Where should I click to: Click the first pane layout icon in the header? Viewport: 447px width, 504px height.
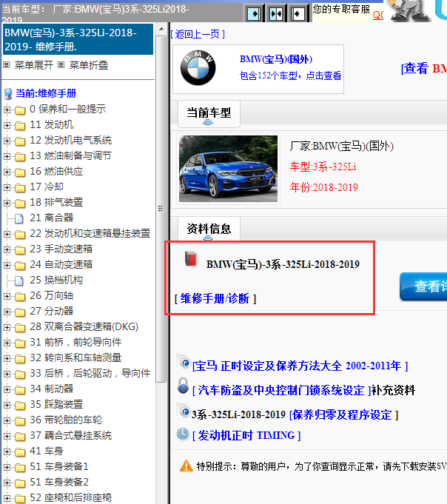(254, 13)
